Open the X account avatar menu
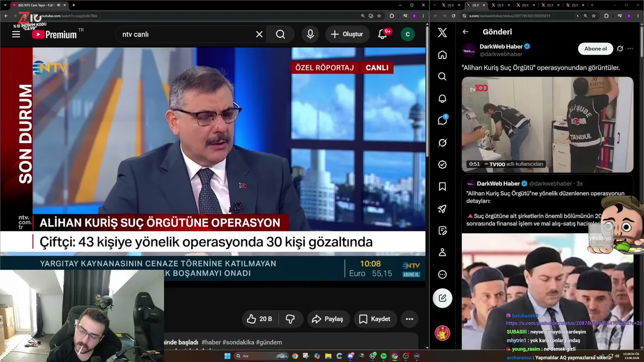The height and width of the screenshot is (362, 644). tap(442, 333)
